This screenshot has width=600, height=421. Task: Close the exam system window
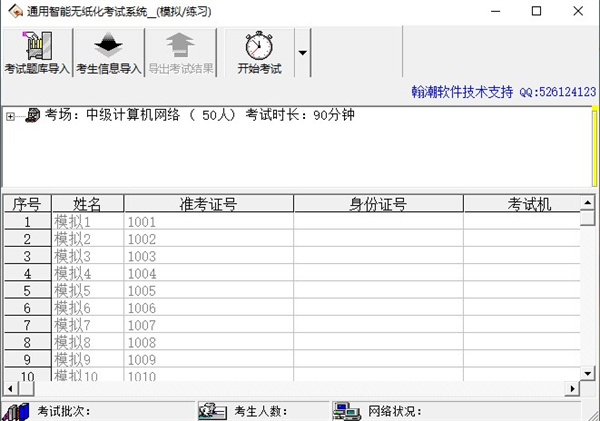click(578, 11)
